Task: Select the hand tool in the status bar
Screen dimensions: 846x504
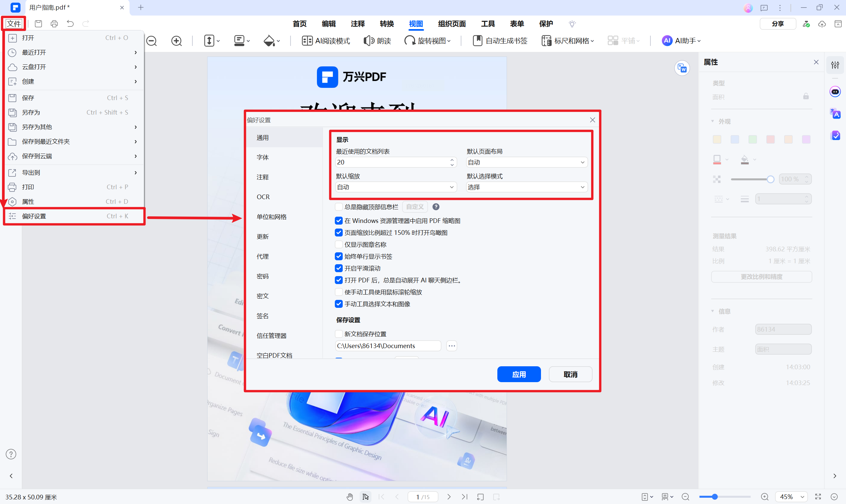Action: point(350,497)
